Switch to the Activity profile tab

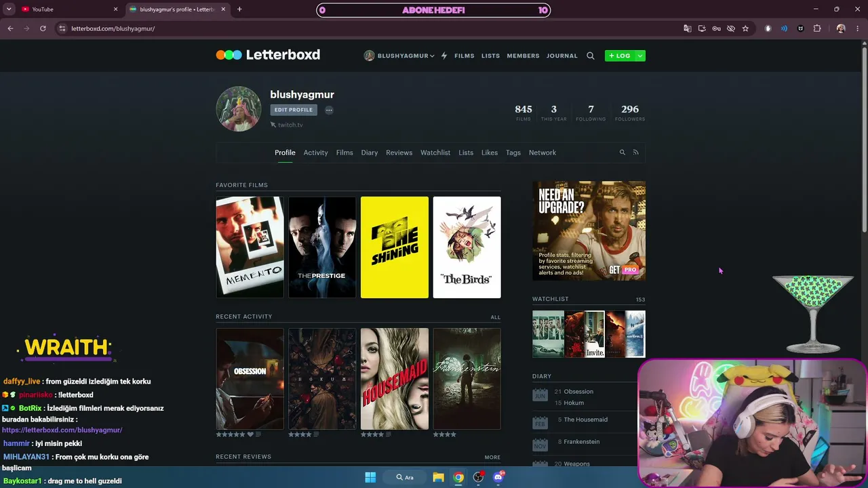tap(315, 152)
